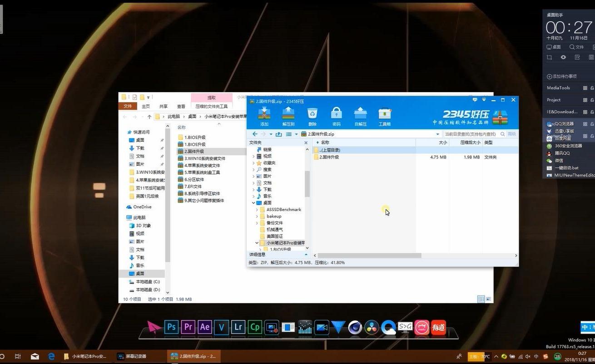595x364 pixels.
Task: Launch Premiere Pro from the dock
Action: 188,327
